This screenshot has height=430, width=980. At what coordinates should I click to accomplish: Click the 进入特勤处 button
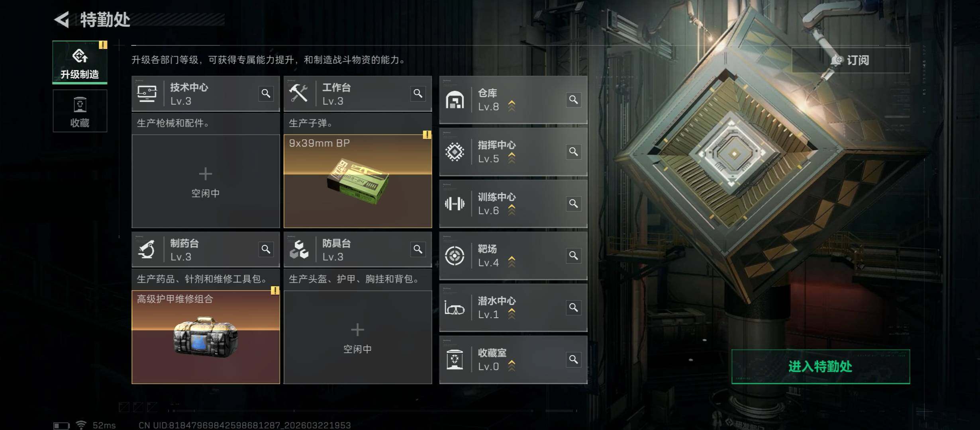[821, 367]
